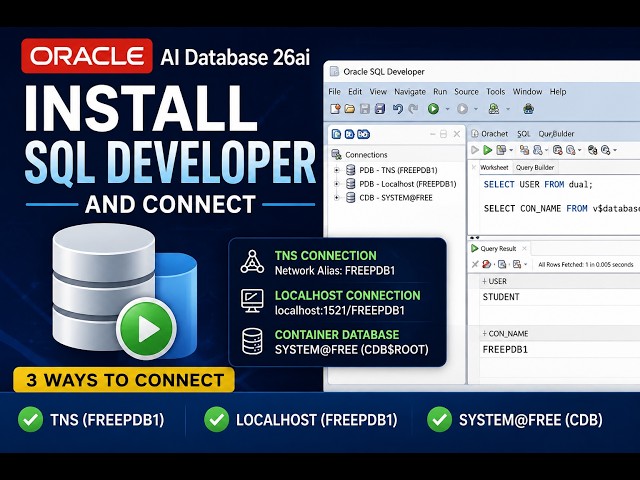This screenshot has width=640, height=480.
Task: Click the green round Run button in main toolbar
Action: pos(433,109)
